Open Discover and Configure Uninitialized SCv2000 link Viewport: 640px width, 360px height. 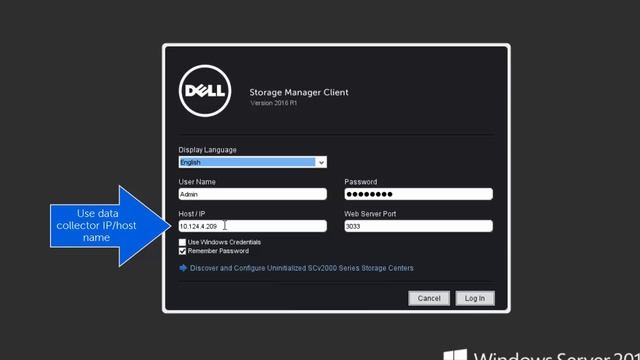click(302, 268)
